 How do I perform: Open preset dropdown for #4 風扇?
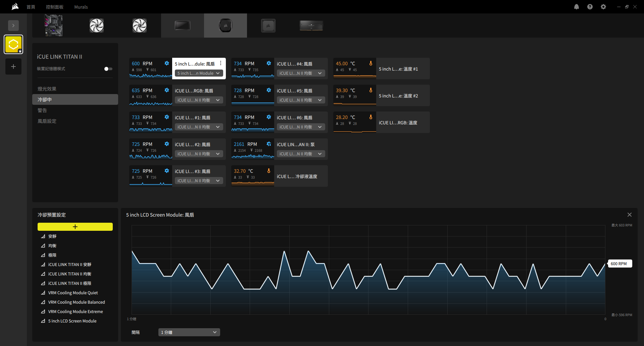(x=301, y=73)
